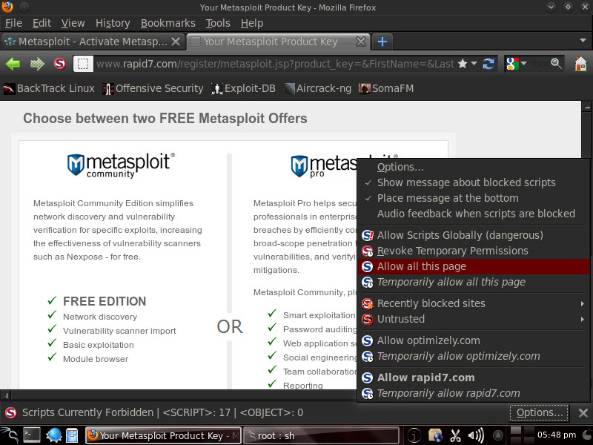Image resolution: width=593 pixels, height=445 pixels.
Task: Reload the page with the refresh icon
Action: (488, 64)
